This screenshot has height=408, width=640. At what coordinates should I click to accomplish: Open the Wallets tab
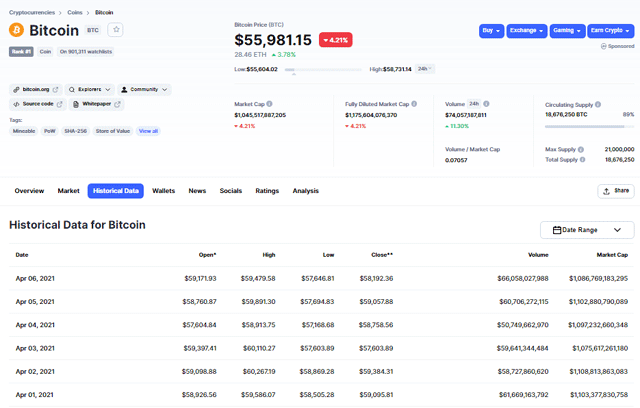tap(163, 191)
